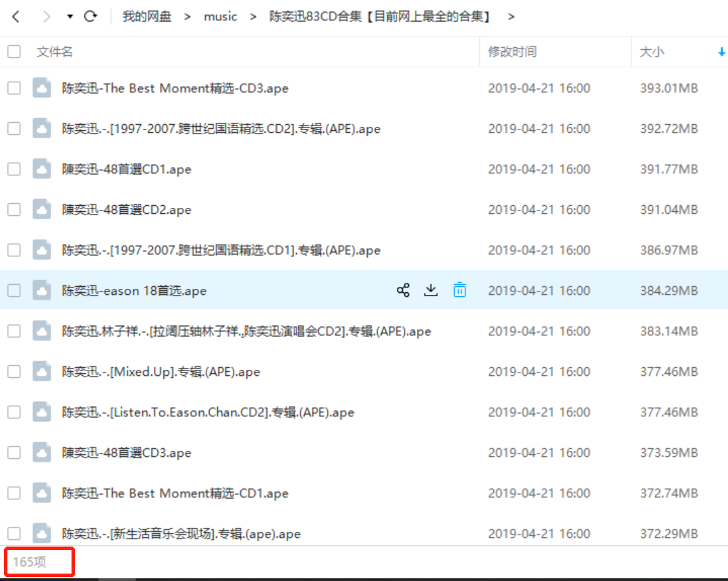Click the file icon of 跨世纪国语精选.CD2
Viewport: 728px width, 581px height.
[42, 128]
